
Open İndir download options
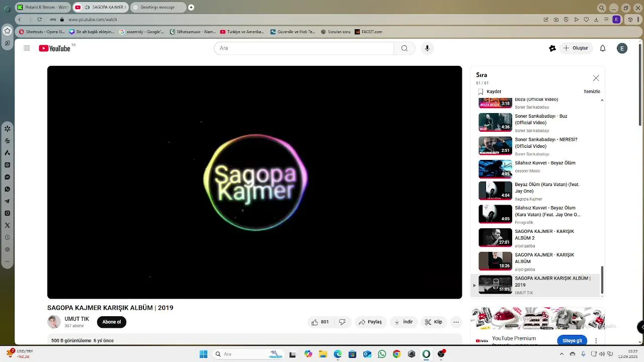coord(404,322)
